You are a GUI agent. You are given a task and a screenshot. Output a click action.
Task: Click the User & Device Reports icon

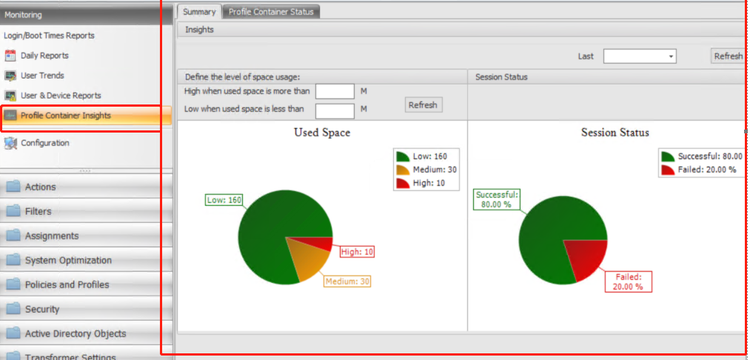click(10, 96)
